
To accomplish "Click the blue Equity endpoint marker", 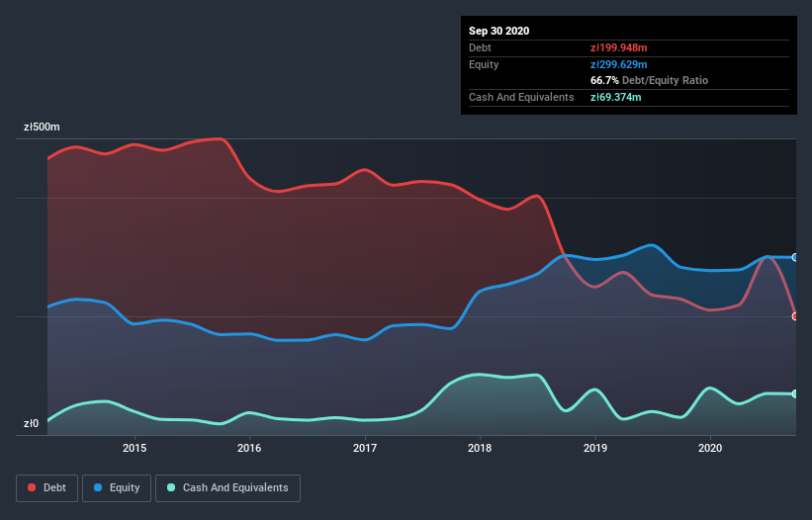I will 795,257.
